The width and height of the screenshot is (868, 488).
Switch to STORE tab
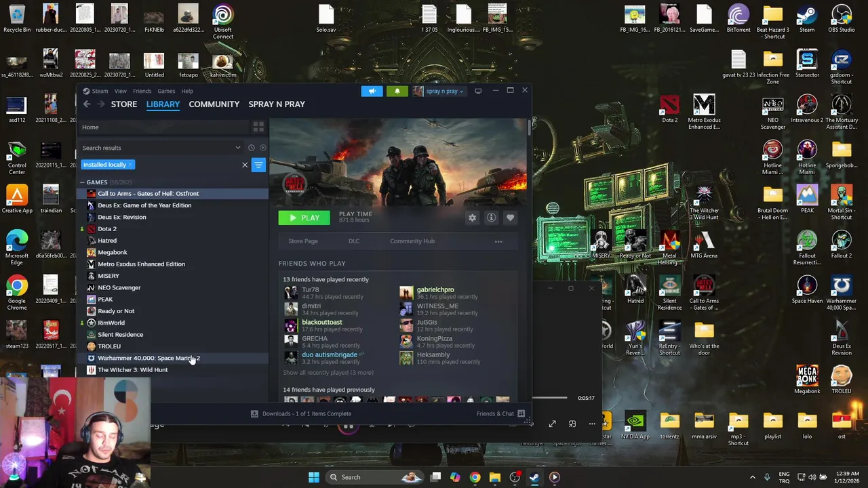coord(124,104)
